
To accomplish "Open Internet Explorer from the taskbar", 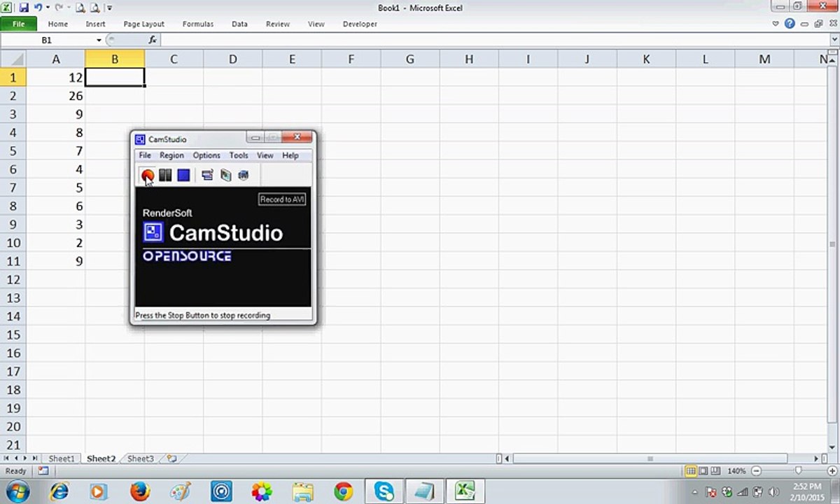I will click(59, 491).
